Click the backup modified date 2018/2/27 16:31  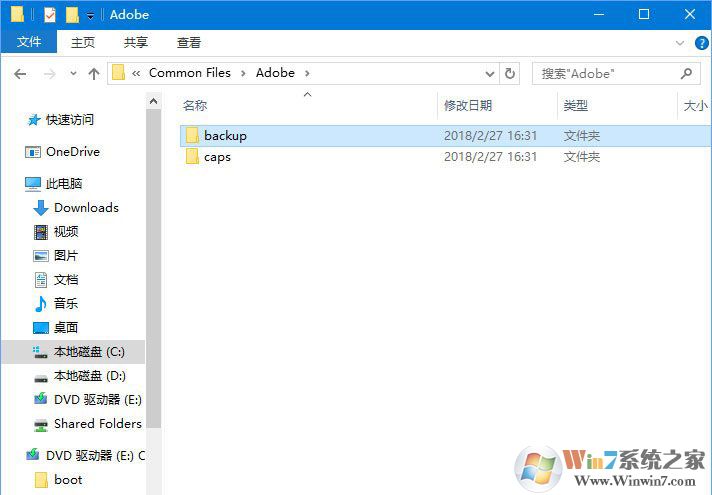coord(490,136)
